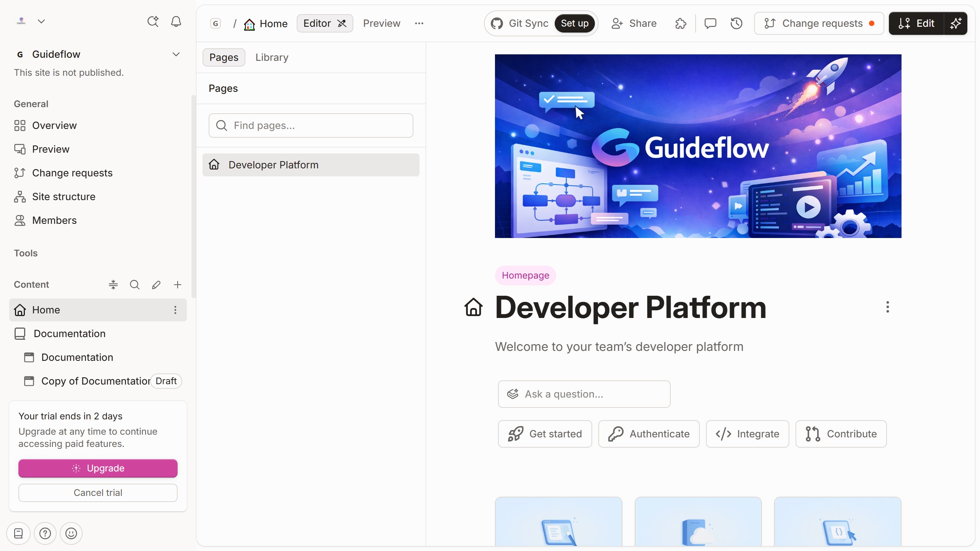Click the Home breadcrumb
Screen dimensions: 980x551
(x=266, y=24)
